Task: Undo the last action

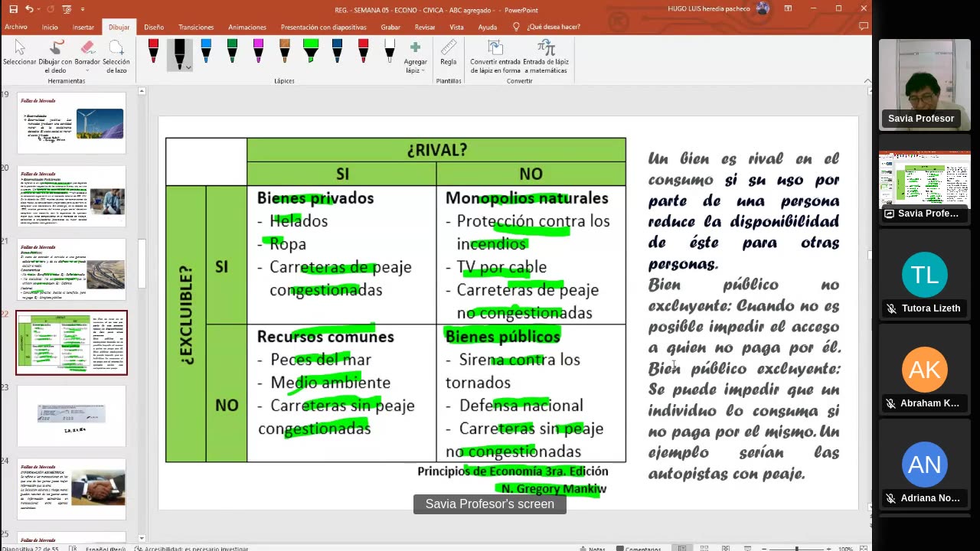Action: tap(29, 9)
